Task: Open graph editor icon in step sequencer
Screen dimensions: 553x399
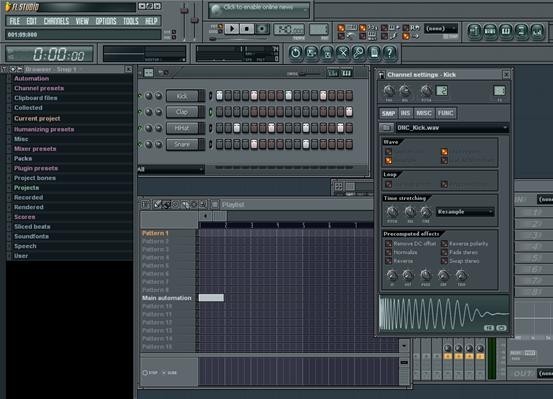Action: pos(333,73)
